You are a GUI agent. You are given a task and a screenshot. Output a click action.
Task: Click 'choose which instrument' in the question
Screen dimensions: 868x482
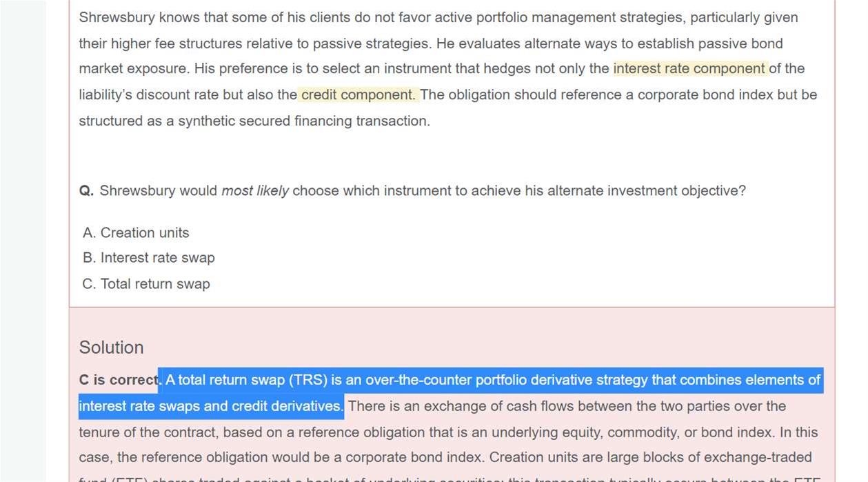(x=371, y=191)
